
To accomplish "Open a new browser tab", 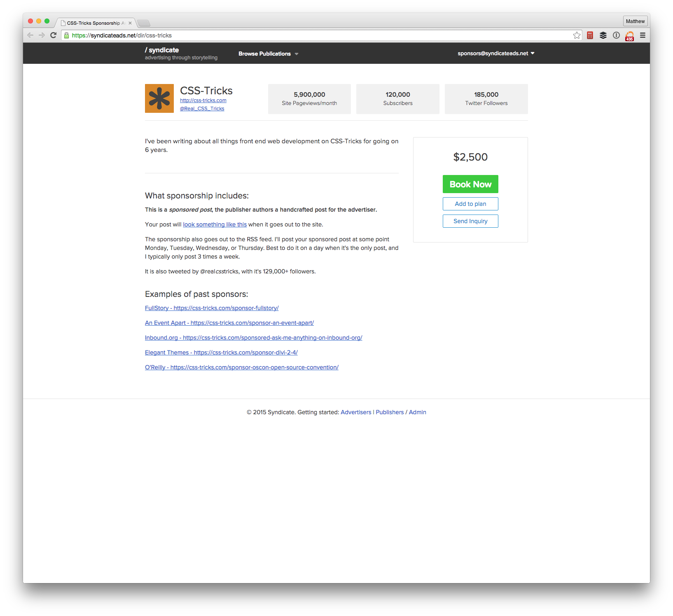I will 144,23.
